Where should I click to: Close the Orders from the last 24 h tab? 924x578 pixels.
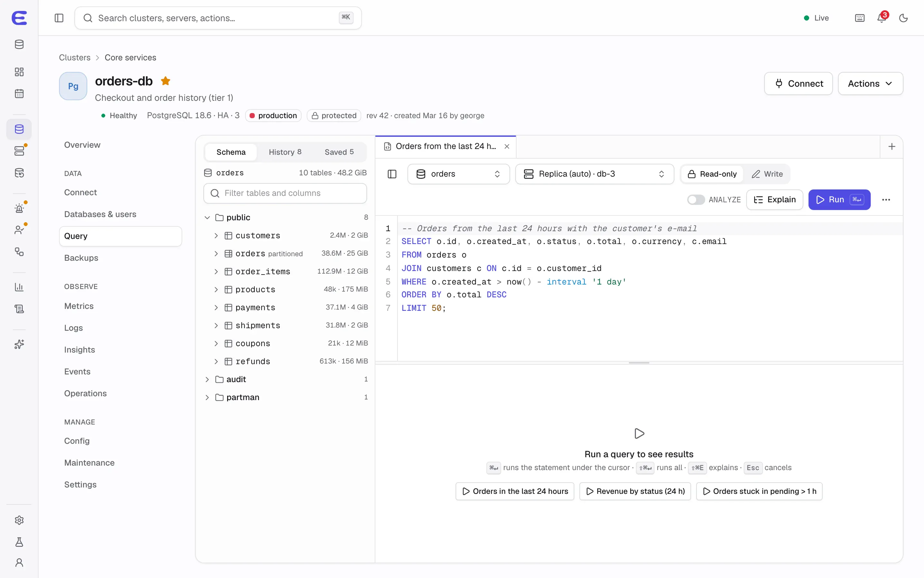(x=507, y=146)
